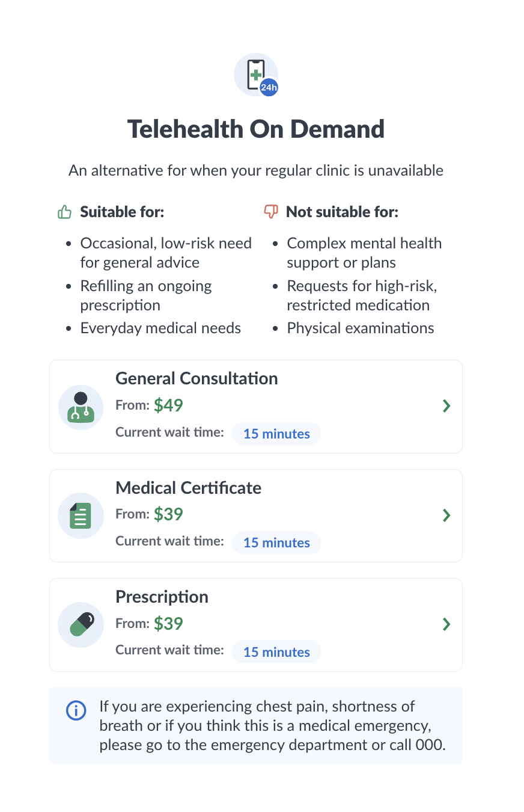This screenshot has width=524, height=812.
Task: Click the Telehealth On Demand phone logo
Action: click(255, 72)
